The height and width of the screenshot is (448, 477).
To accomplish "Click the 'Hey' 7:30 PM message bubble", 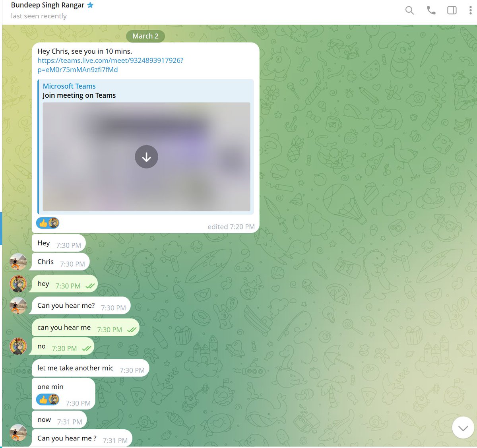I will click(x=58, y=243).
